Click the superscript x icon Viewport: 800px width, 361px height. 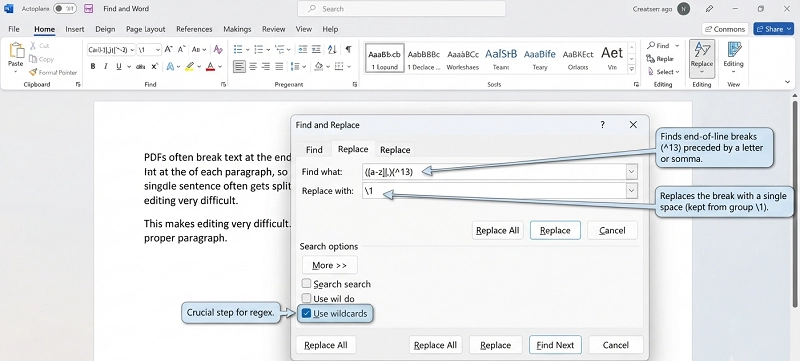click(155, 66)
